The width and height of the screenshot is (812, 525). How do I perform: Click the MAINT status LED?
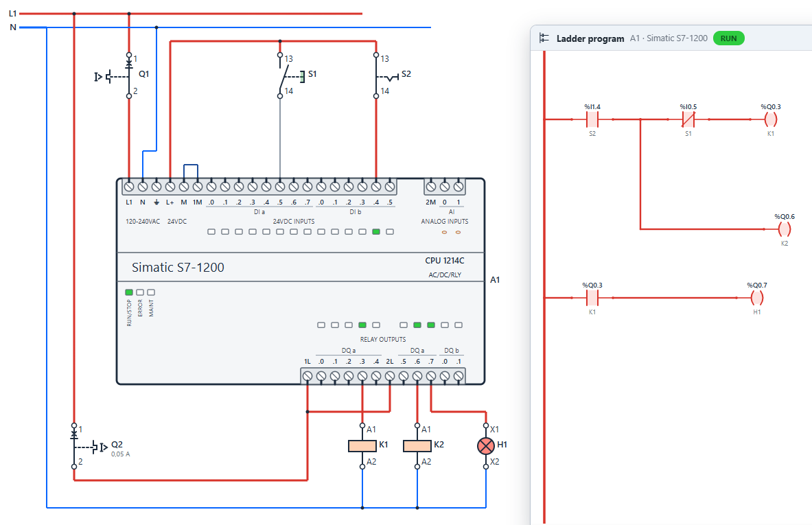click(151, 292)
